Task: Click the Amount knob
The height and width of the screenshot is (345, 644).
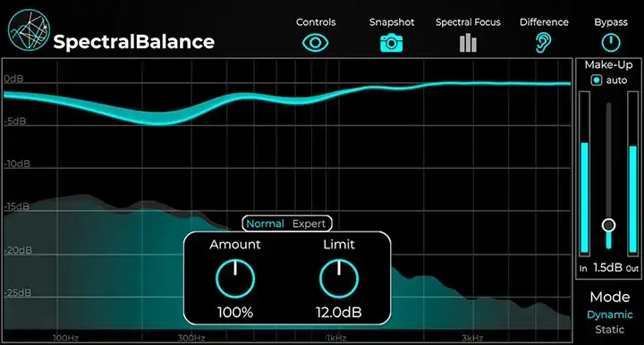Action: click(x=235, y=279)
